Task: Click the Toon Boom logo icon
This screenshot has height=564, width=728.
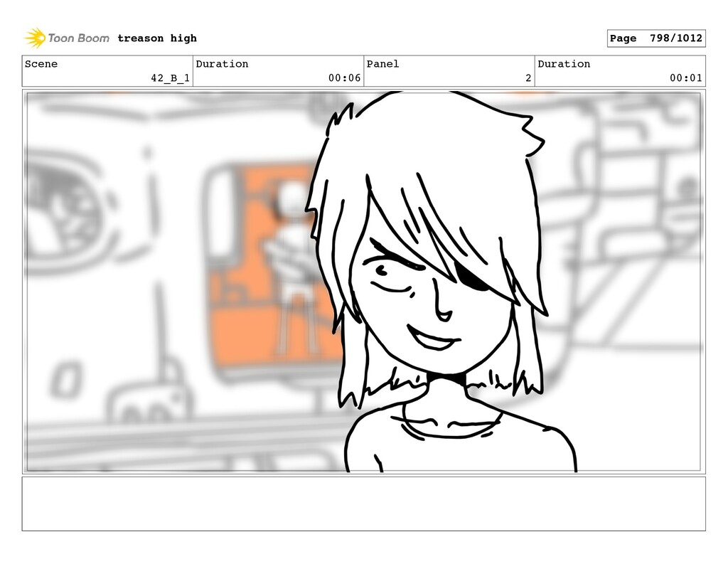Action: pyautogui.click(x=36, y=38)
